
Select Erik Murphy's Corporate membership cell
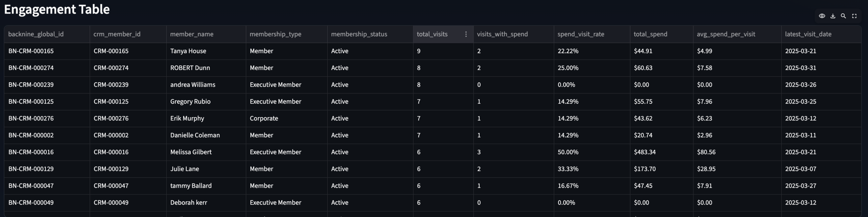coord(264,118)
